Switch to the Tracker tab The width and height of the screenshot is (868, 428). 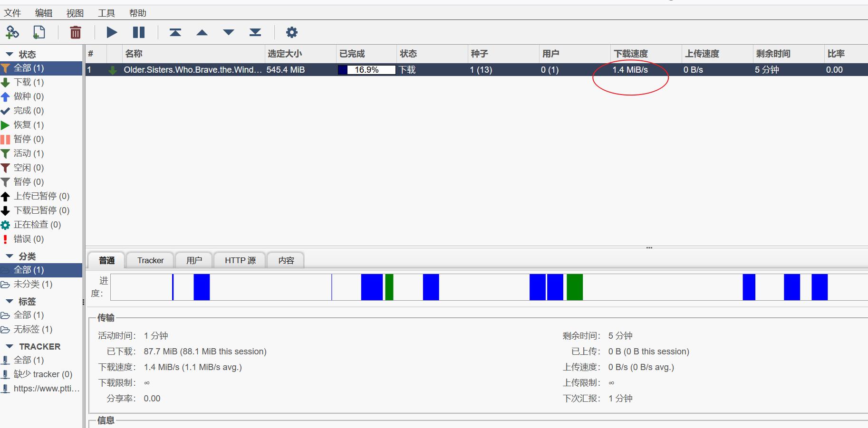coord(150,260)
